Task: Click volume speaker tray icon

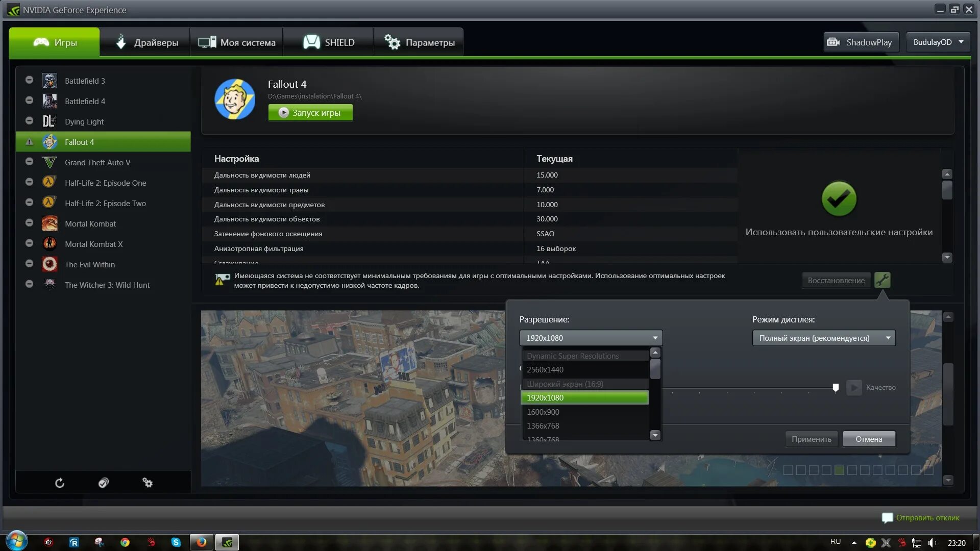Action: tap(932, 543)
